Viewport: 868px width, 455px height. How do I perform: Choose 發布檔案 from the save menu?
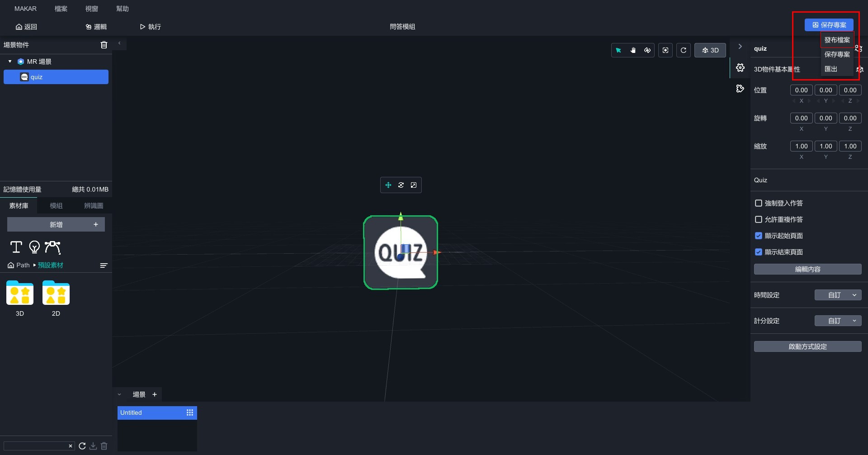click(x=837, y=40)
